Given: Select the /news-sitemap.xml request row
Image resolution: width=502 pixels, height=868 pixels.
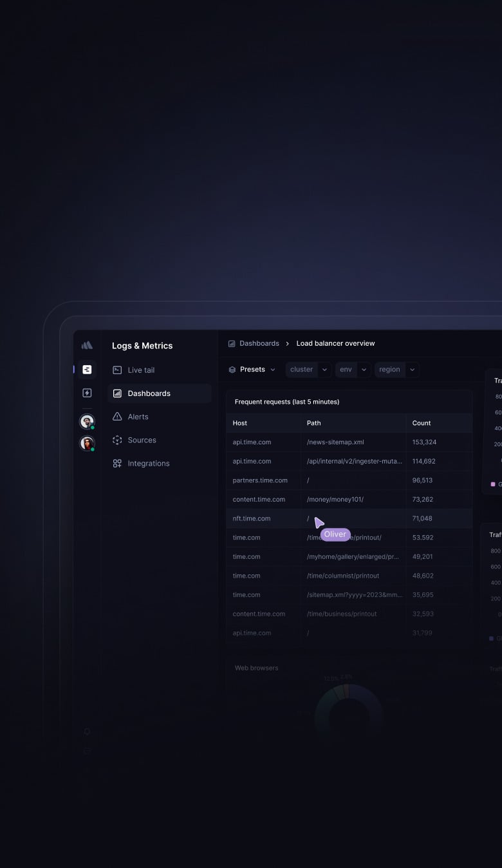Looking at the screenshot, I should pos(335,442).
